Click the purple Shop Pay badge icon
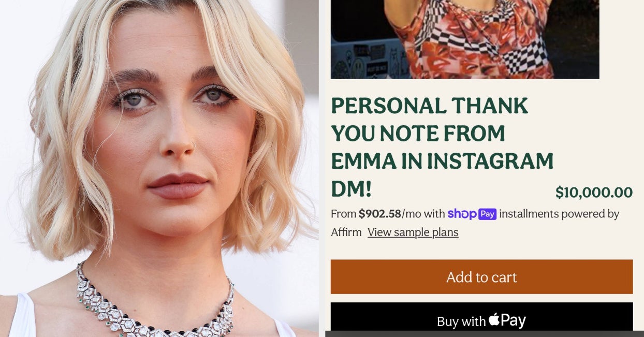The width and height of the screenshot is (644, 337). (487, 214)
